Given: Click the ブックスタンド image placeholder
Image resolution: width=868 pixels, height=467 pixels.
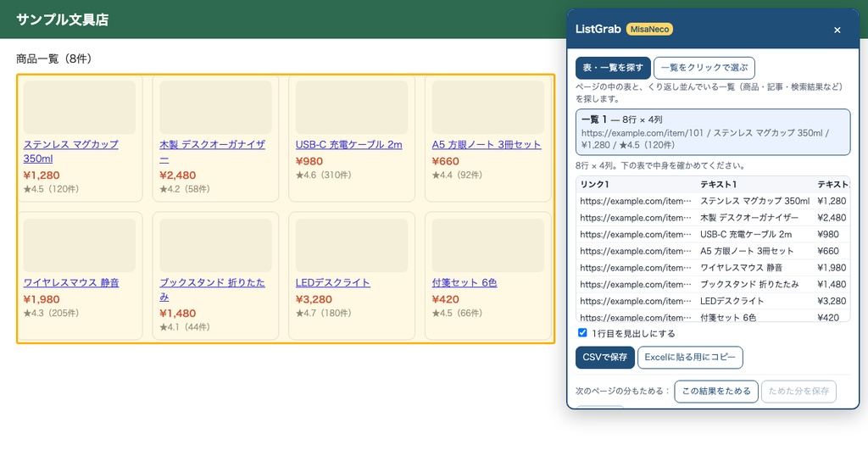Looking at the screenshot, I should pos(215,246).
